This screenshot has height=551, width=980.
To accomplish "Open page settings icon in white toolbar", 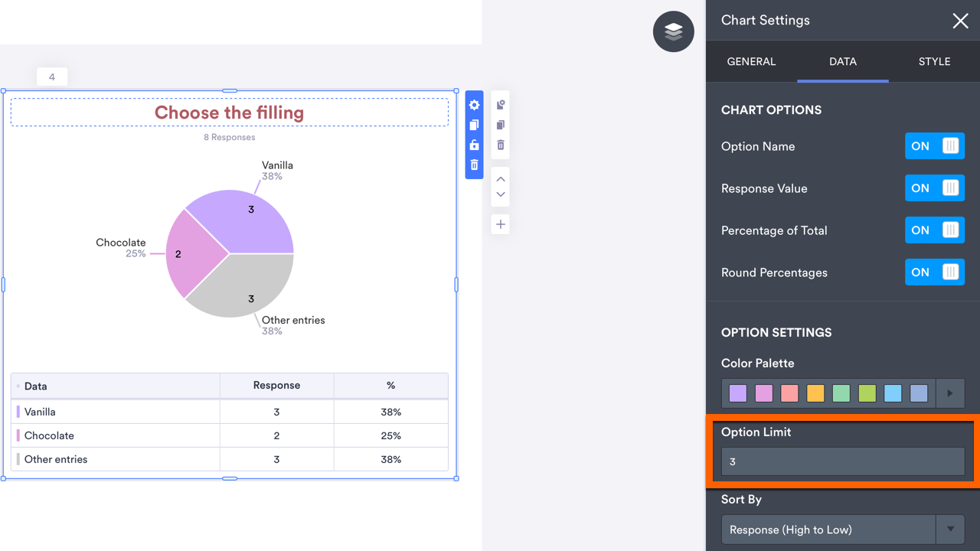I will [501, 105].
